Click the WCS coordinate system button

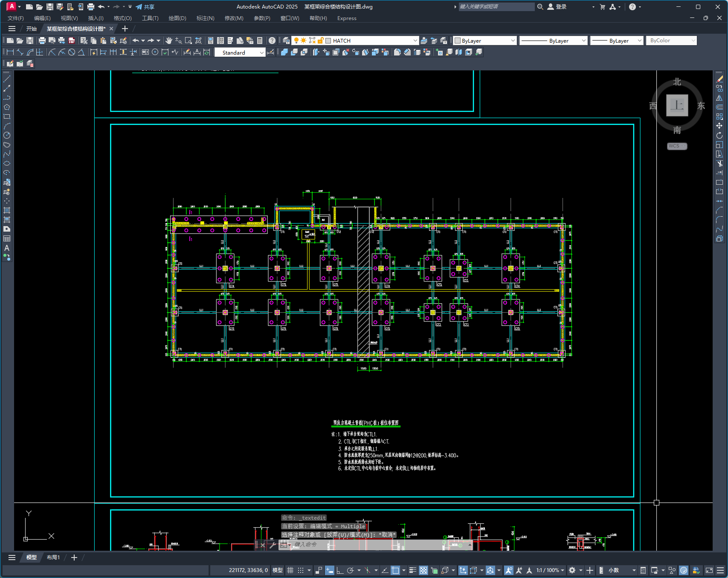click(677, 146)
